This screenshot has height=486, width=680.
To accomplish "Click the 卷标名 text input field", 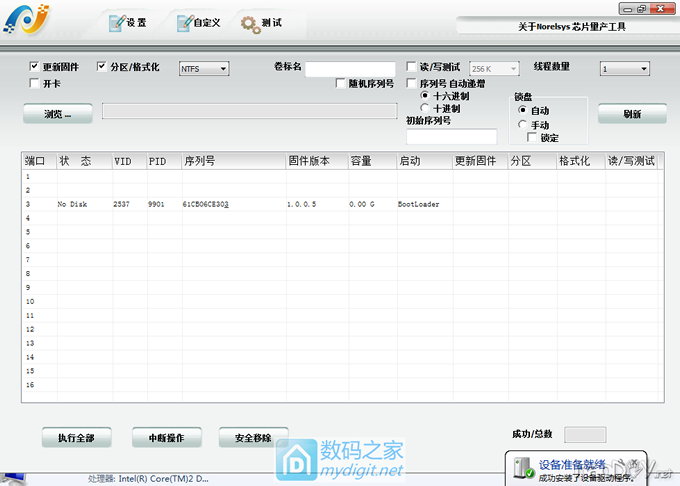I will point(350,69).
